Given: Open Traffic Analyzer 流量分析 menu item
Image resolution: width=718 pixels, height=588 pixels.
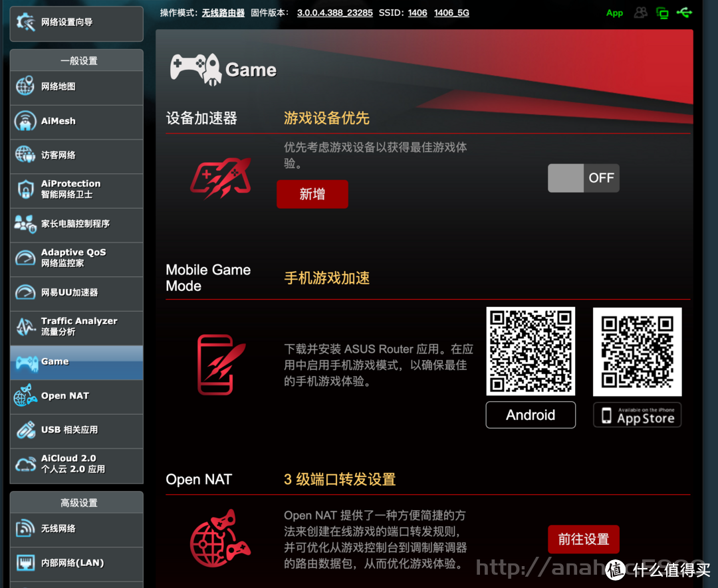Looking at the screenshot, I should (76, 327).
